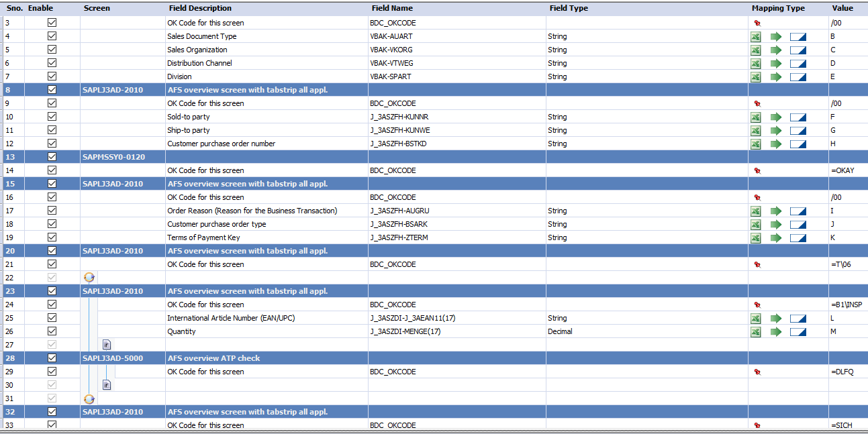
Task: Click the String field type for Ship-to party
Action: click(x=557, y=130)
